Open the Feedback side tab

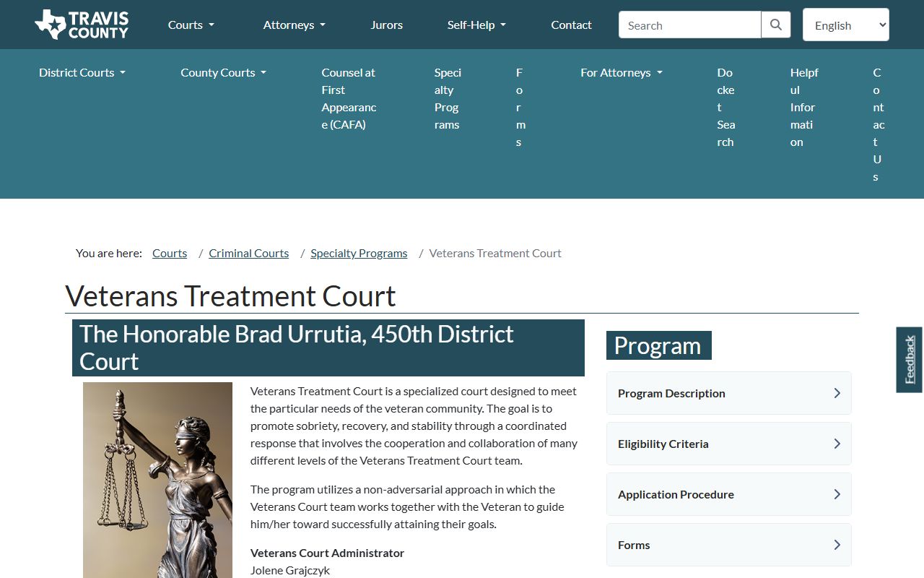point(910,360)
